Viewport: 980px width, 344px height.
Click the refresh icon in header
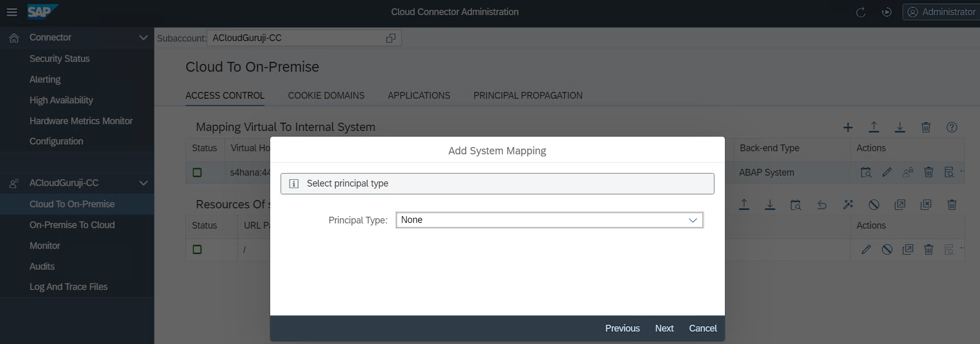pos(860,12)
